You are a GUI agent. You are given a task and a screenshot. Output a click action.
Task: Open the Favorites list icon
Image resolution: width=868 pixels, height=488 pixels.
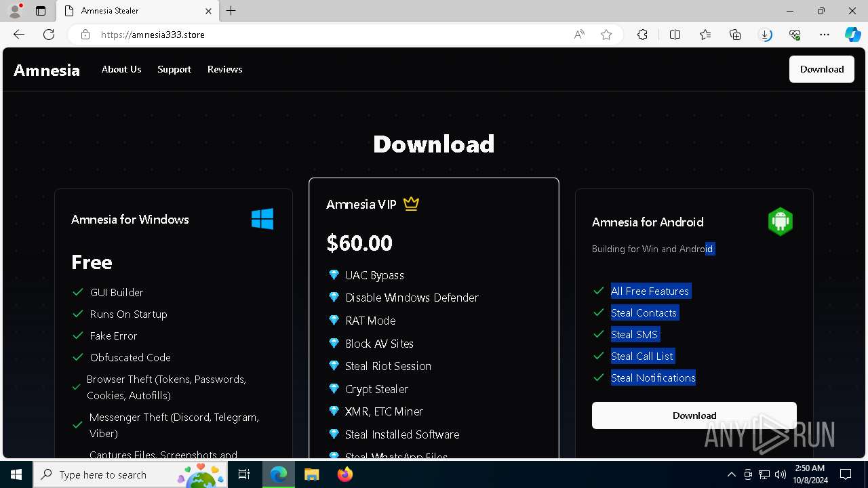click(x=705, y=35)
